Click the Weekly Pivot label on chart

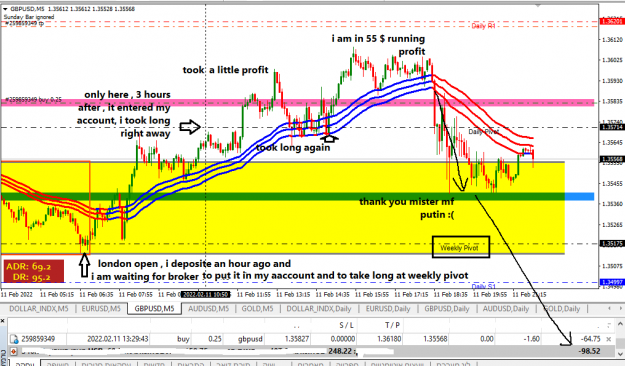460,248
